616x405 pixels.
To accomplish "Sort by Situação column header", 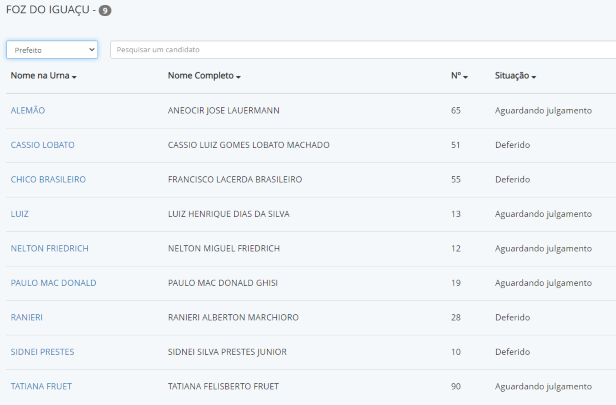I will [x=515, y=76].
